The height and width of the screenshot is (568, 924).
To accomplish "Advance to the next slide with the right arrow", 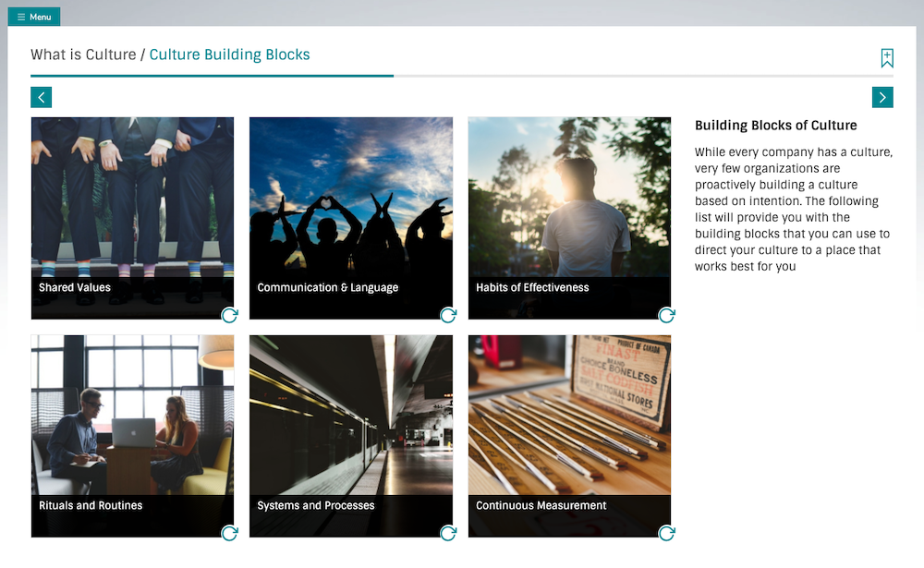I will [x=882, y=96].
